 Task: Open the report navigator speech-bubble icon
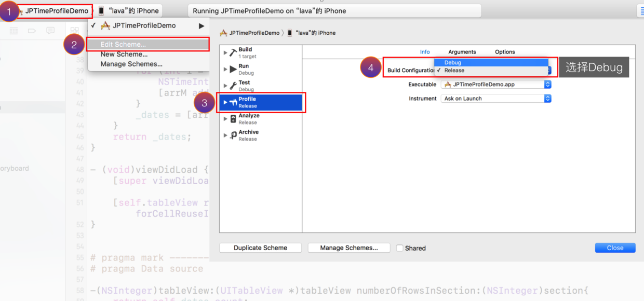pyautogui.click(x=50, y=31)
